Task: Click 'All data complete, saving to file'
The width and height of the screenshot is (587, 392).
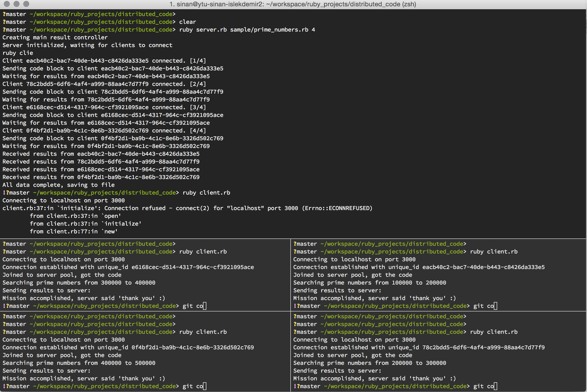Action: (59, 185)
